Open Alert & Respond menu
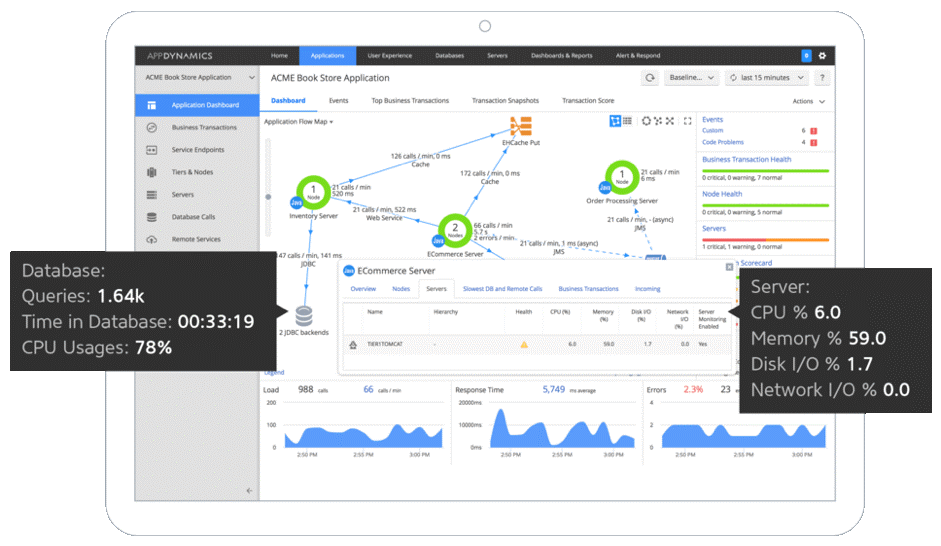 point(637,55)
